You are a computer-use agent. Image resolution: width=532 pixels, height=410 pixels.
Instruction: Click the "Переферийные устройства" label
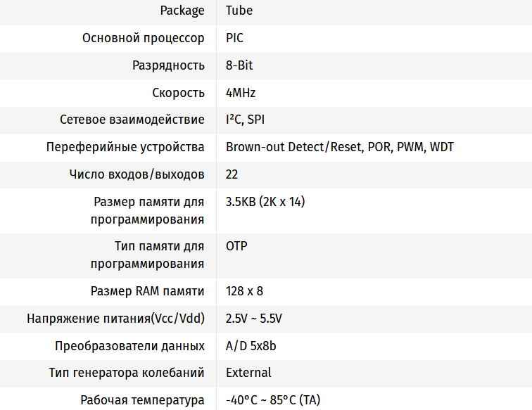pos(125,147)
